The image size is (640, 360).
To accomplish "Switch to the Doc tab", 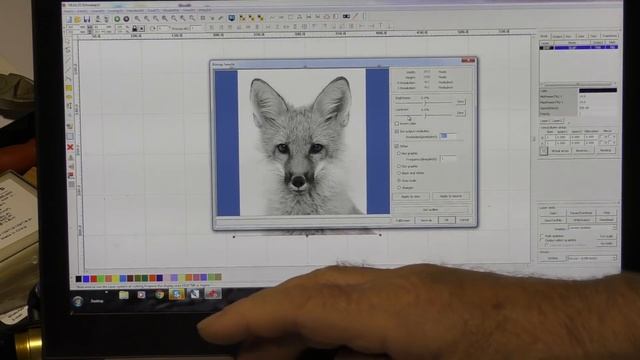I will click(x=569, y=36).
